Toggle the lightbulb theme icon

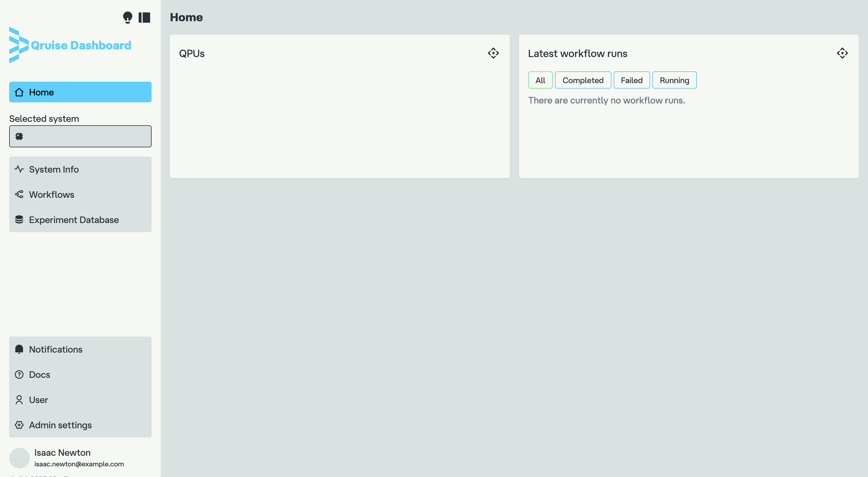127,17
